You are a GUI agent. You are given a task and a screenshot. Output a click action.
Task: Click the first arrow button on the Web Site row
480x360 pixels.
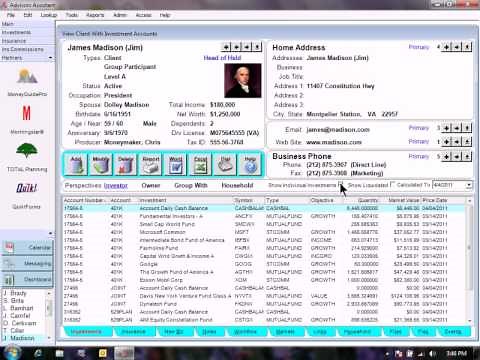click(x=447, y=142)
